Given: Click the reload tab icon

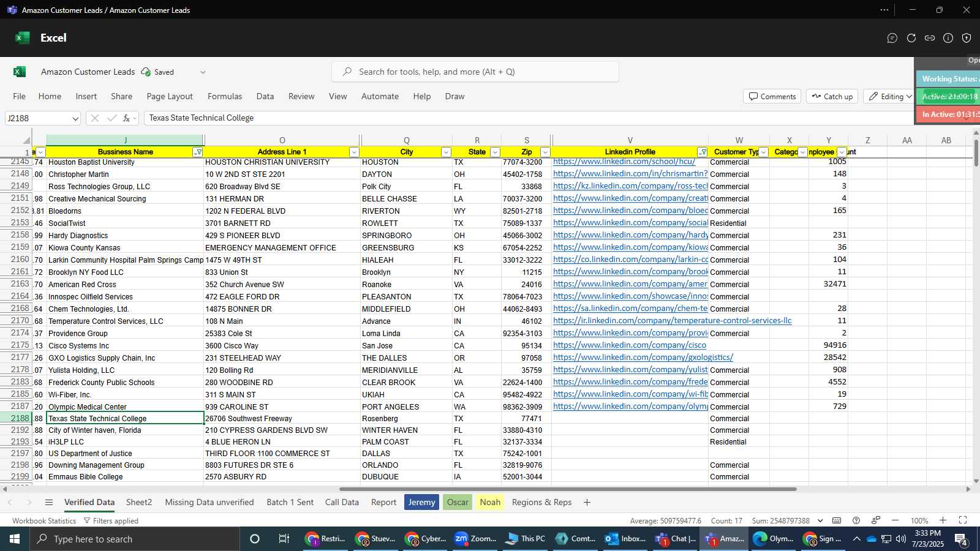Looking at the screenshot, I should click(x=911, y=38).
